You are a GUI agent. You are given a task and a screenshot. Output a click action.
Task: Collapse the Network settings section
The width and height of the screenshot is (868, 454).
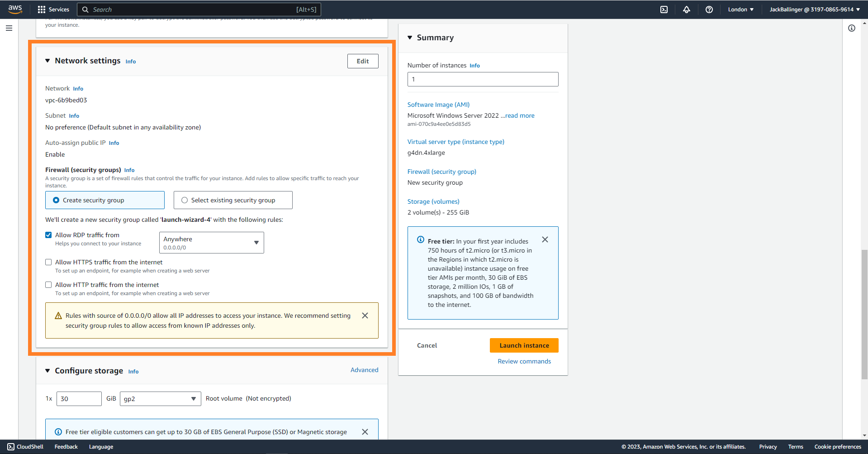tap(47, 61)
